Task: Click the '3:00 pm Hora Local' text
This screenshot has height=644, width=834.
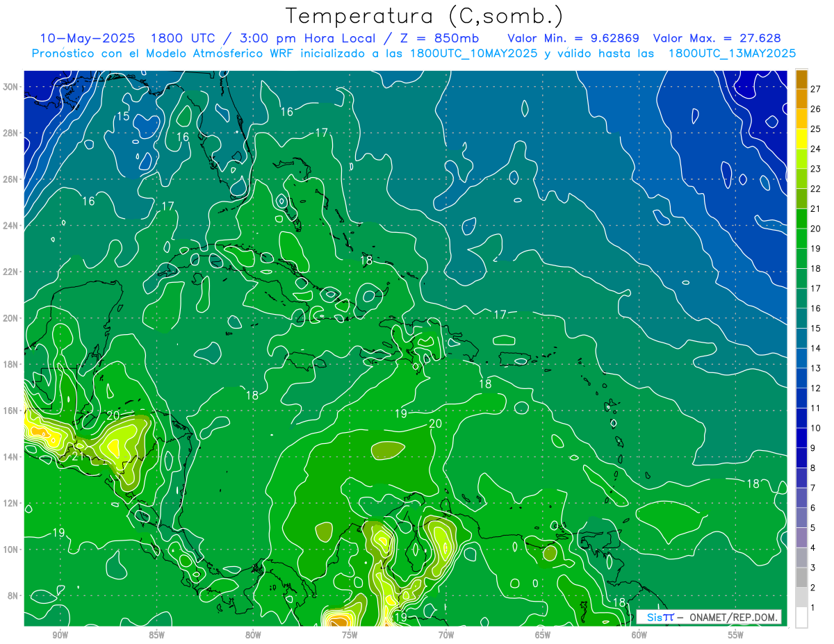Action: click(x=307, y=38)
